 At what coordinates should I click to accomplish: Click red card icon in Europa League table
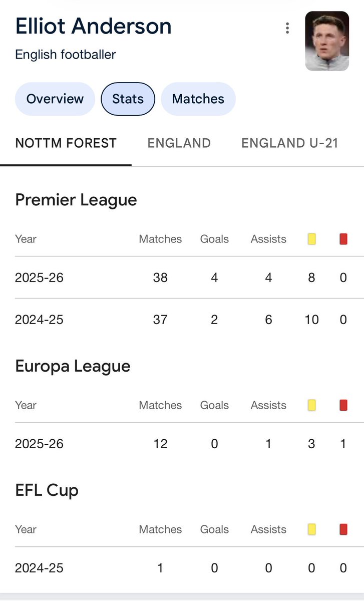click(343, 405)
